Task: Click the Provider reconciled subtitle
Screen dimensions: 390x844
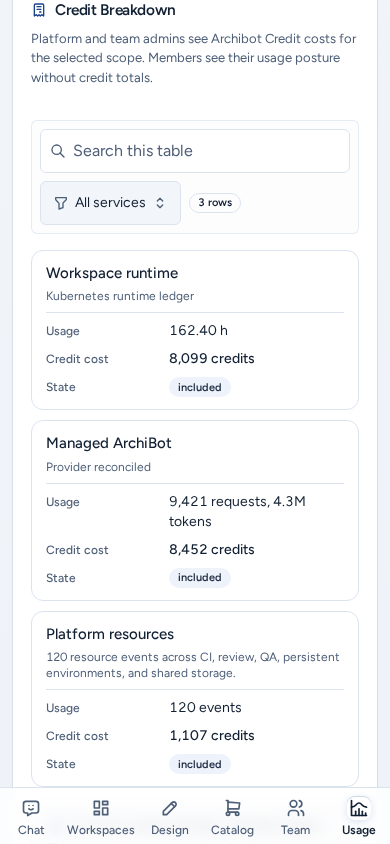Action: [98, 467]
